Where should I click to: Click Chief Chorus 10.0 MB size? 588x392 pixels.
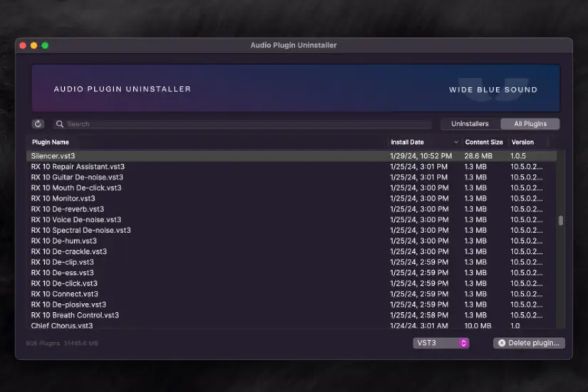tap(478, 326)
